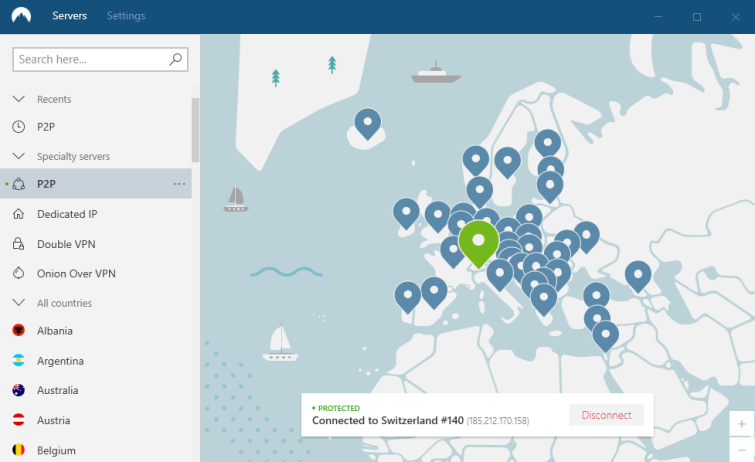Select the Norway server map pin
Image resolution: width=755 pixels, height=462 pixels.
click(476, 160)
